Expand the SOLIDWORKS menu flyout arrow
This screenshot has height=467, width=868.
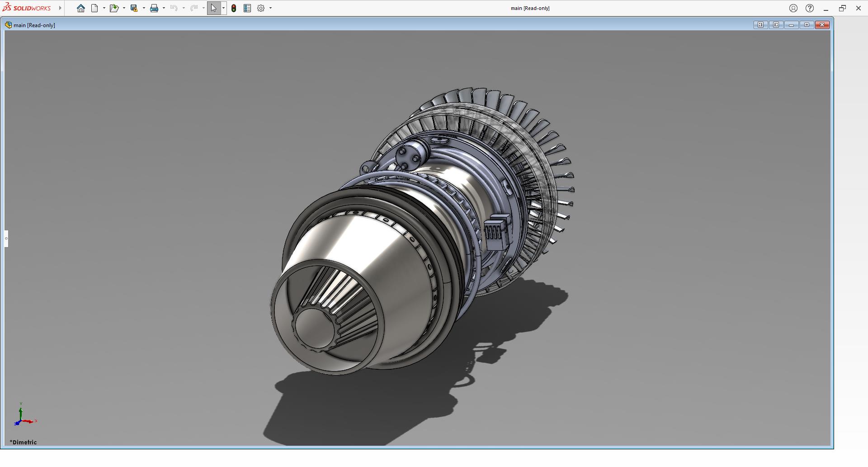(x=60, y=8)
